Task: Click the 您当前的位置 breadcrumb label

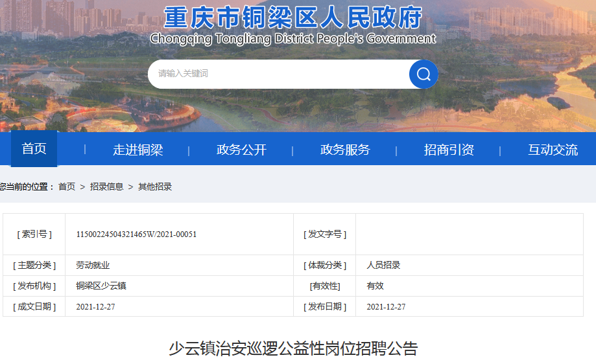Action: click(x=26, y=187)
